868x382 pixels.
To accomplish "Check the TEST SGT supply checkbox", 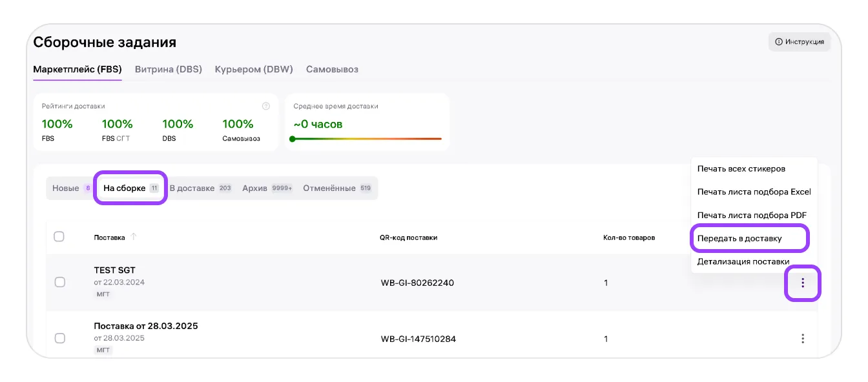I will (x=60, y=282).
